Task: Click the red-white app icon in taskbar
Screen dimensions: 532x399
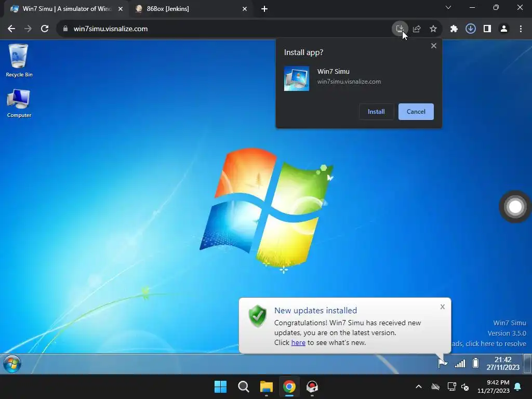Action: tap(312, 387)
